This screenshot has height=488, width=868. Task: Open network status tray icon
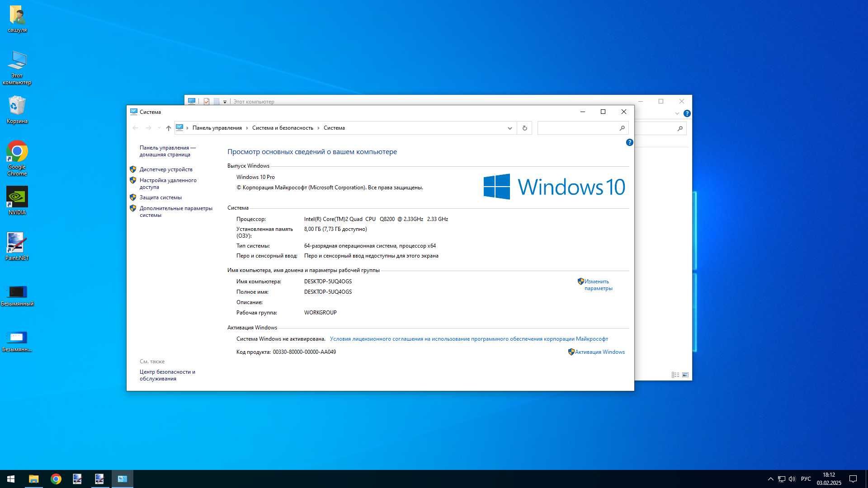tap(781, 479)
